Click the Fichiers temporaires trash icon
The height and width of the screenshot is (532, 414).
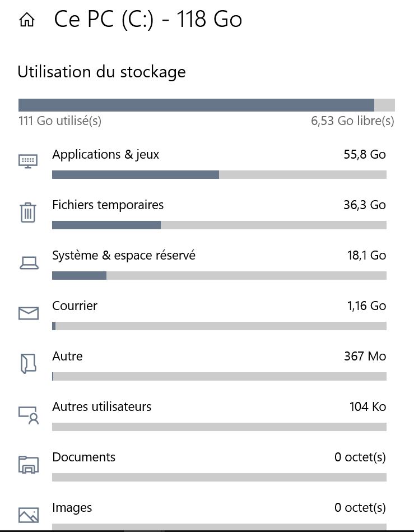[29, 212]
